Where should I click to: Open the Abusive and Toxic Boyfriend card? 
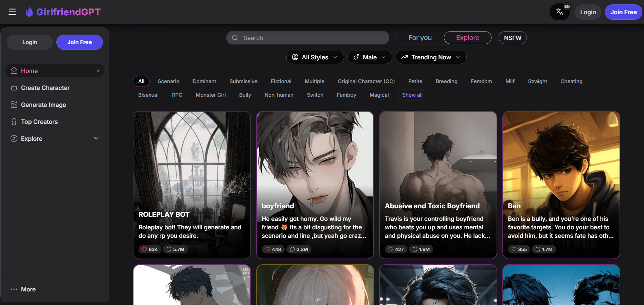point(438,185)
